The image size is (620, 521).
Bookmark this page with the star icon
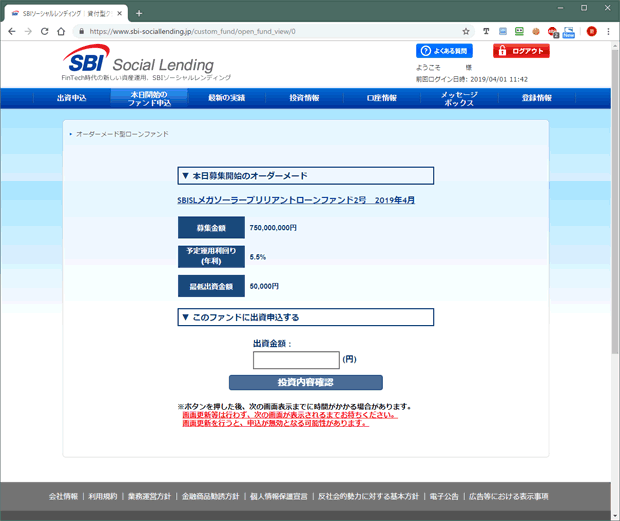(x=466, y=31)
